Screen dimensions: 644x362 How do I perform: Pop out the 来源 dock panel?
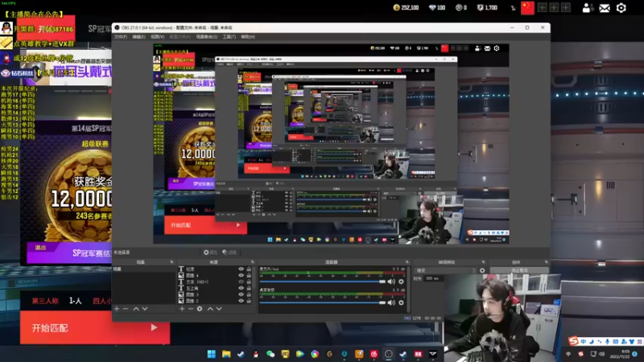pyautogui.click(x=253, y=262)
